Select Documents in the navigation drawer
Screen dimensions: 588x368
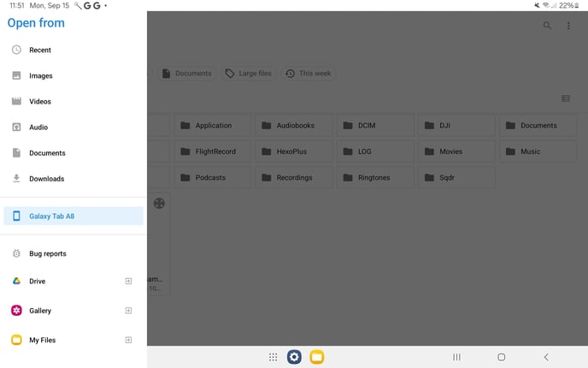(47, 153)
